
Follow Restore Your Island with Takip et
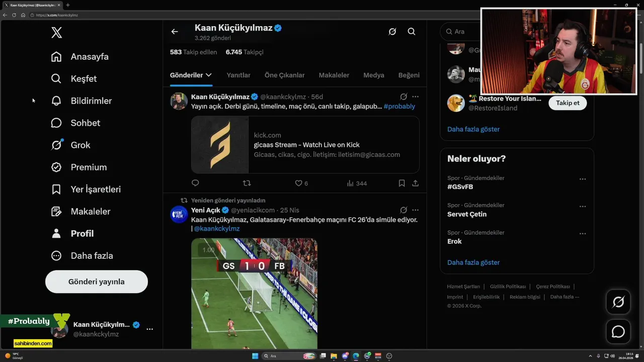tap(568, 103)
